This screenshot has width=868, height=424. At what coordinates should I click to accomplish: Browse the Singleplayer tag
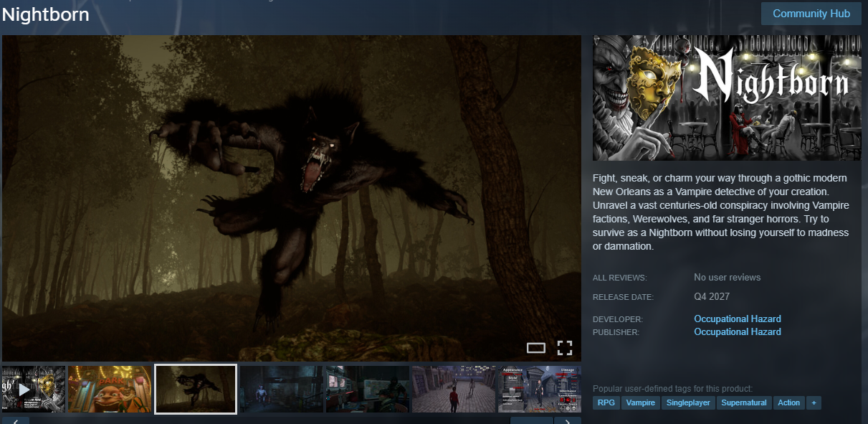[688, 402]
